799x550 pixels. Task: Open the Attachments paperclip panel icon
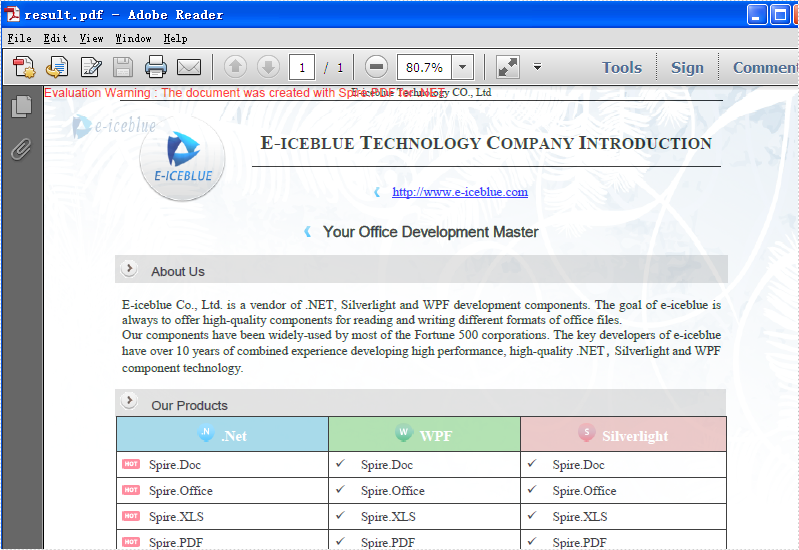21,149
